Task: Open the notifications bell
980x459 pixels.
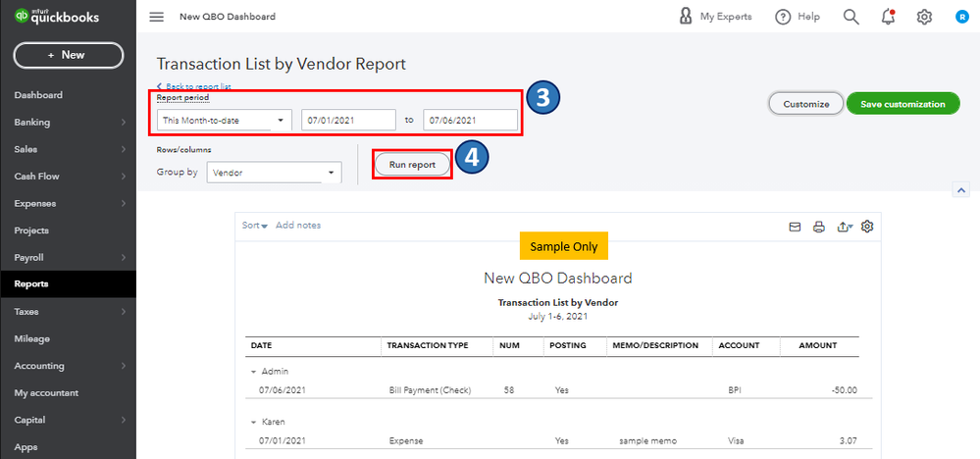Action: coord(888,17)
